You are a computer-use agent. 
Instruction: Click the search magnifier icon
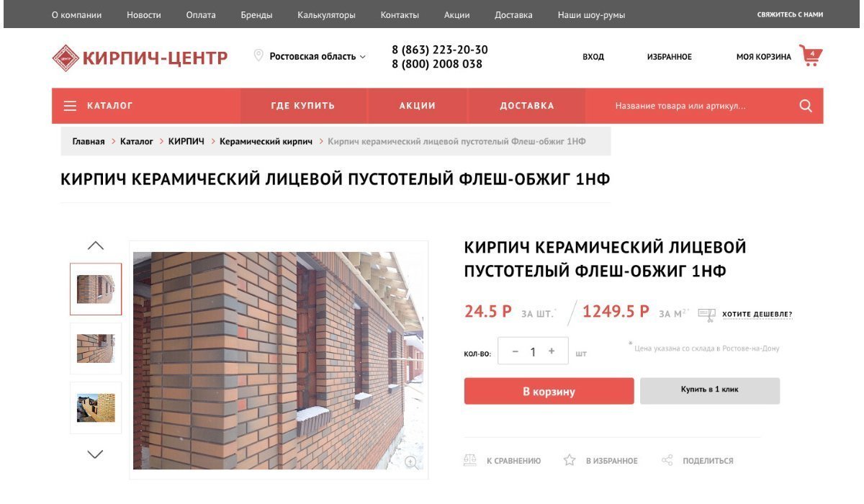coord(806,106)
